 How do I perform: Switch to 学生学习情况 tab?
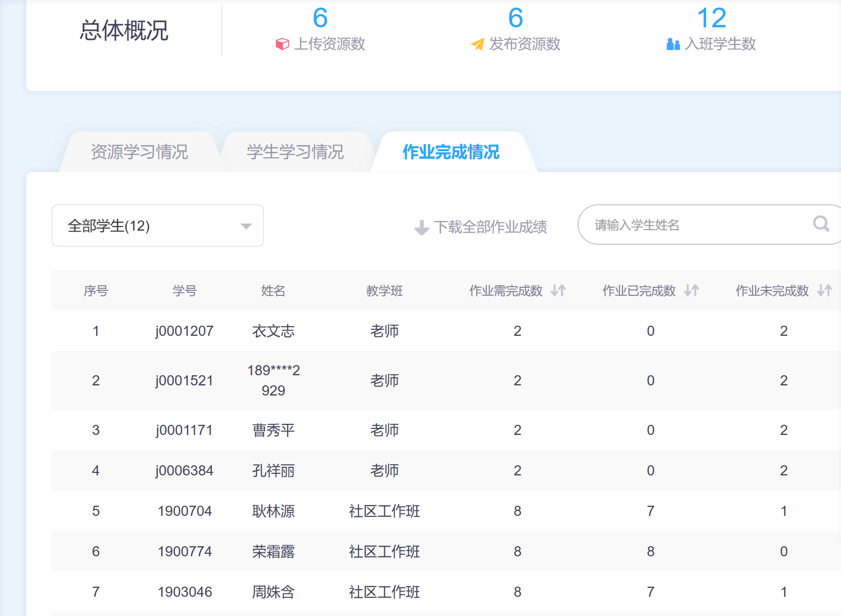click(x=295, y=152)
